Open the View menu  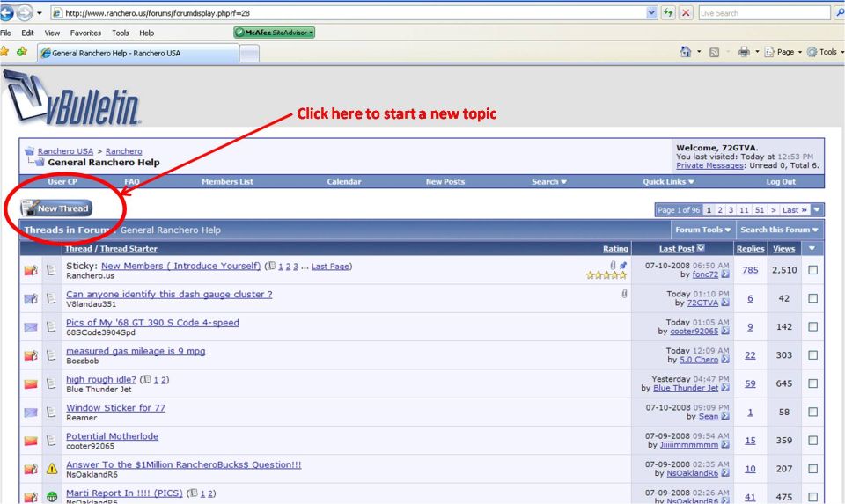pyautogui.click(x=52, y=33)
